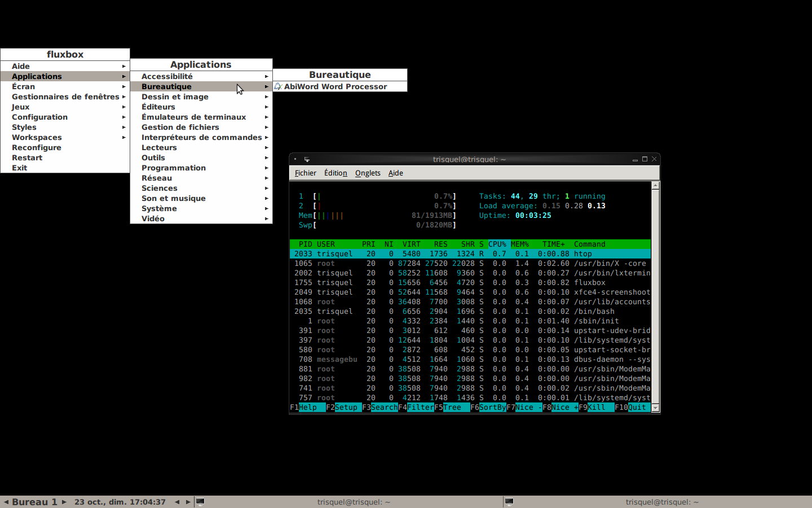812x508 pixels.
Task: Click F3 Search in htop footer
Action: 380,408
